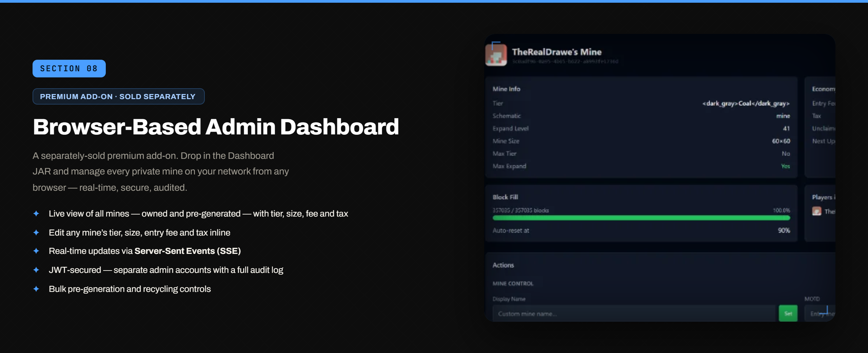Click the MOTD entry input field

820,313
